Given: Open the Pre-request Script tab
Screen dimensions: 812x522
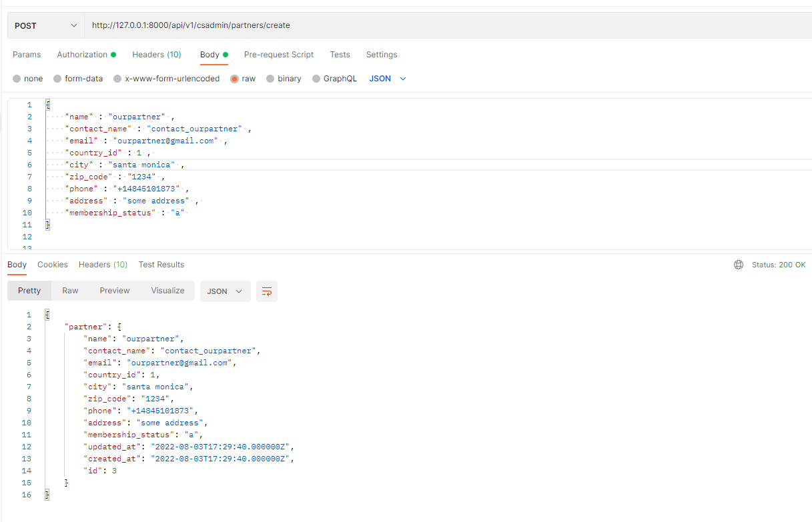Looking at the screenshot, I should pyautogui.click(x=279, y=55).
